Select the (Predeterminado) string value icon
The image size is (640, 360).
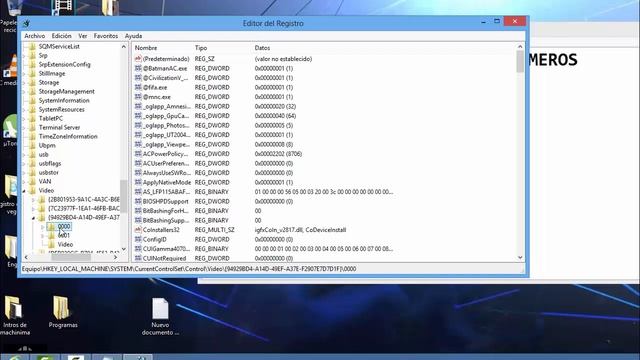[138, 59]
